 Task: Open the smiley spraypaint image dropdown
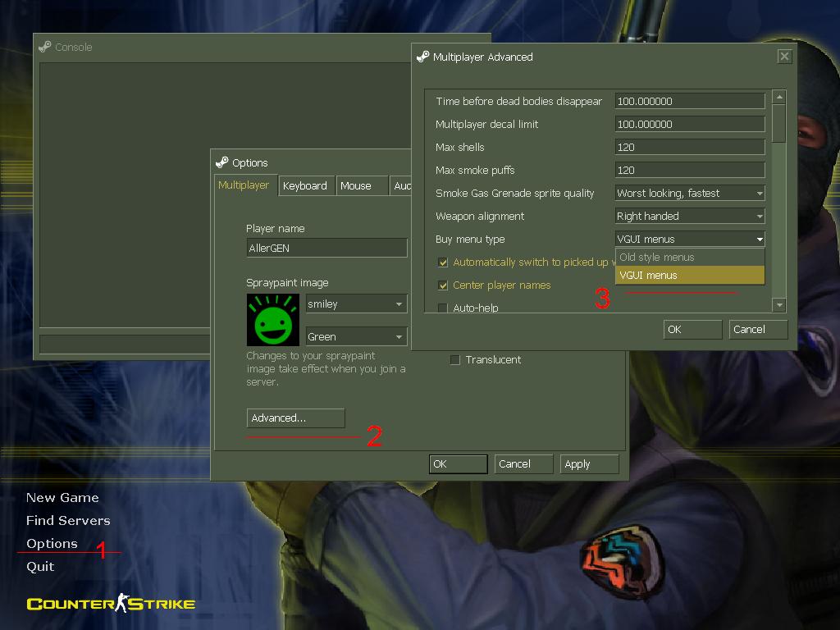pyautogui.click(x=356, y=304)
